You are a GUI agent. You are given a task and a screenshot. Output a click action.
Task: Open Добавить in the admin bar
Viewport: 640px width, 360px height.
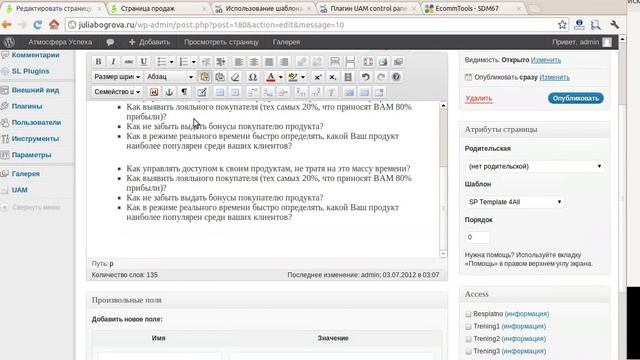click(149, 42)
